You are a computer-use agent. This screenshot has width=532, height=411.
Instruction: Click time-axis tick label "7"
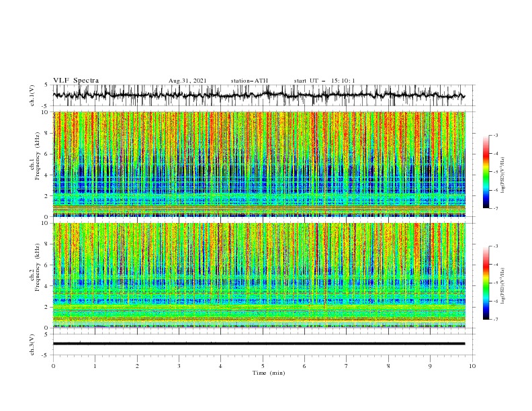(x=347, y=366)
